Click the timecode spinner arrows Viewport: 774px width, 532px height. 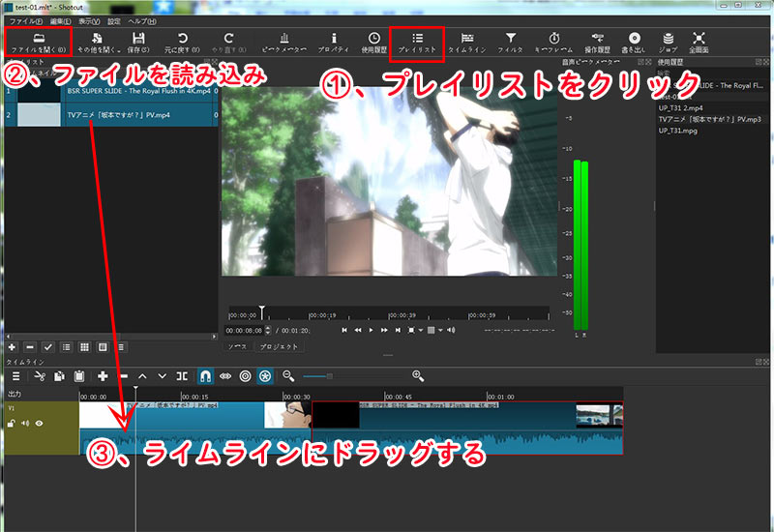coord(268,330)
